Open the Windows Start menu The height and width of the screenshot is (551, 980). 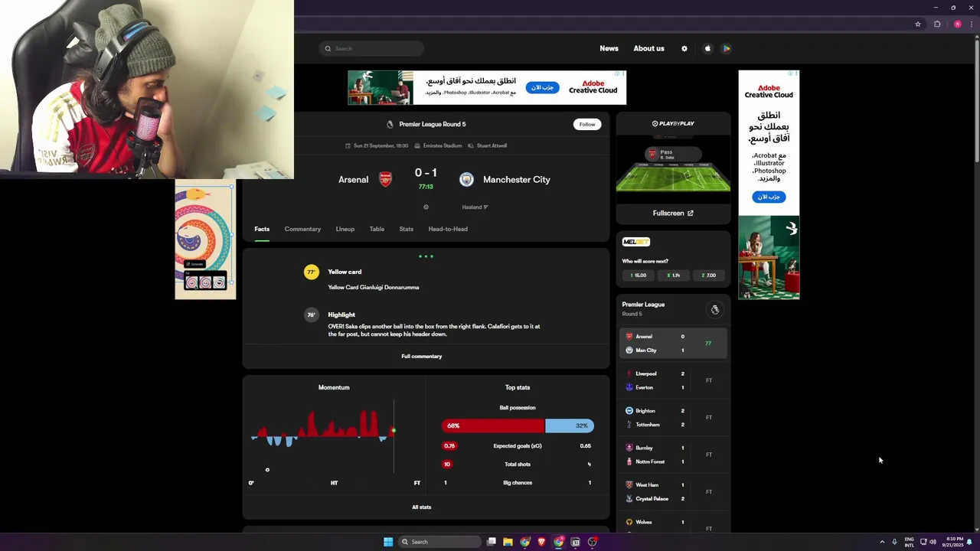tap(388, 542)
